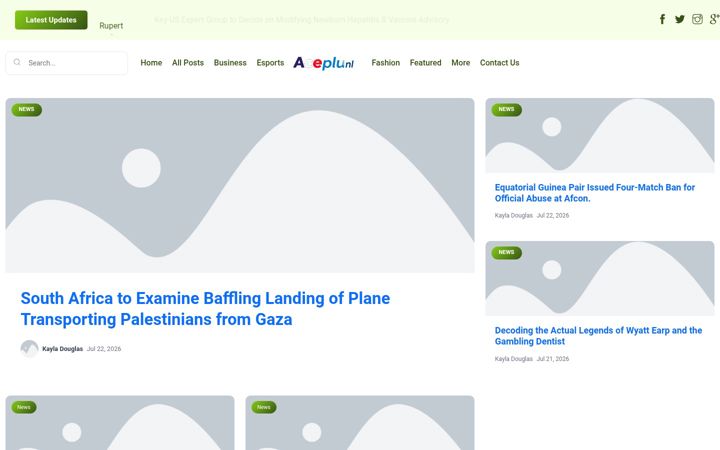
Task: Open the Esports menu item
Action: pyautogui.click(x=270, y=63)
